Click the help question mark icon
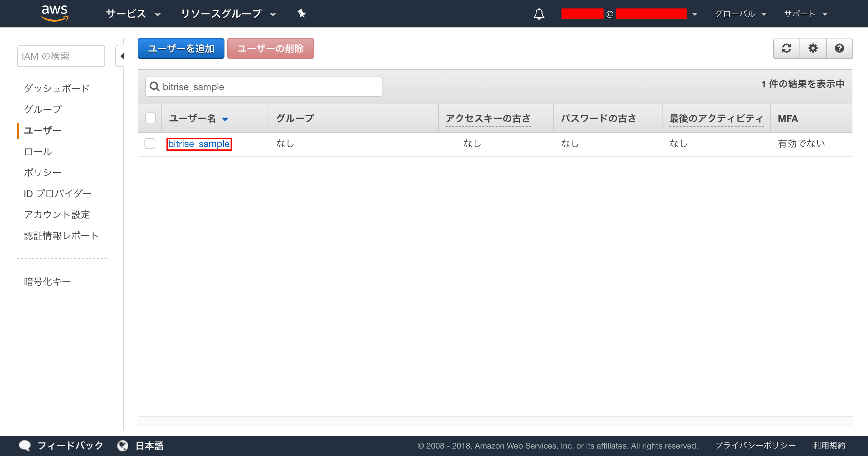The image size is (868, 456). point(839,48)
